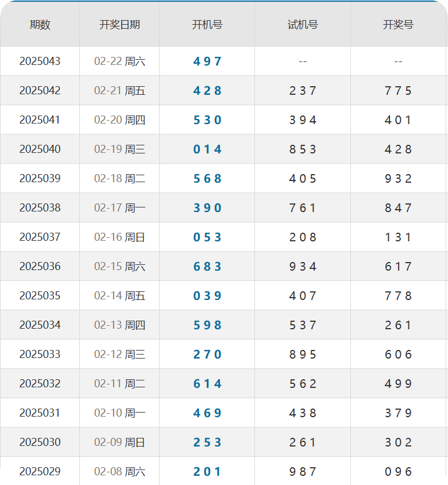This screenshot has width=448, height=485.
Task: Select issue number 2025036
Action: pyautogui.click(x=40, y=266)
